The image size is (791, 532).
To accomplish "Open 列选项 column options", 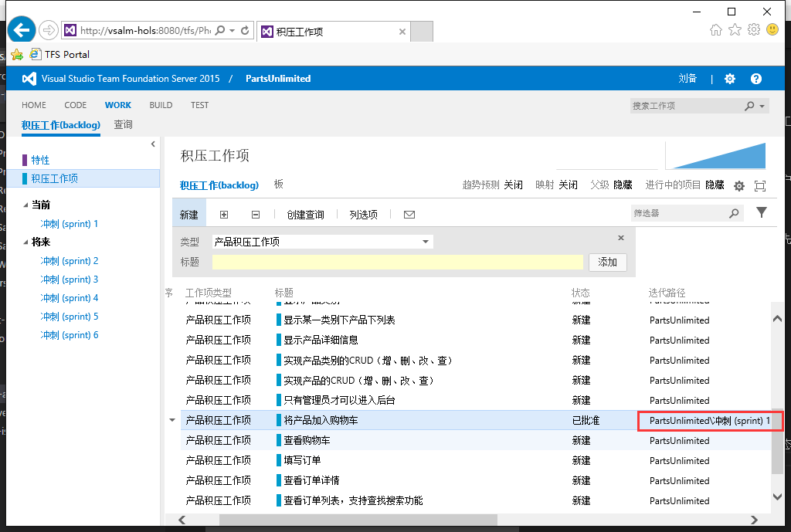I will (x=363, y=215).
